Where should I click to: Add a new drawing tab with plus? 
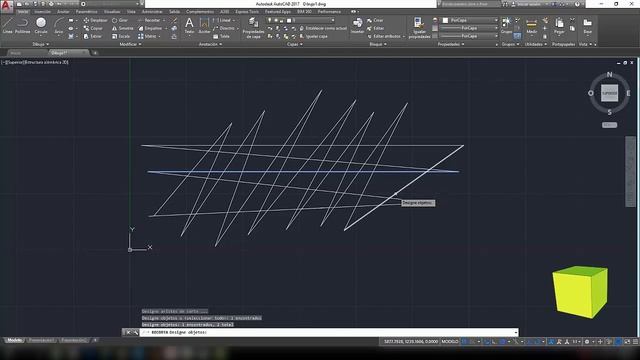point(95,53)
